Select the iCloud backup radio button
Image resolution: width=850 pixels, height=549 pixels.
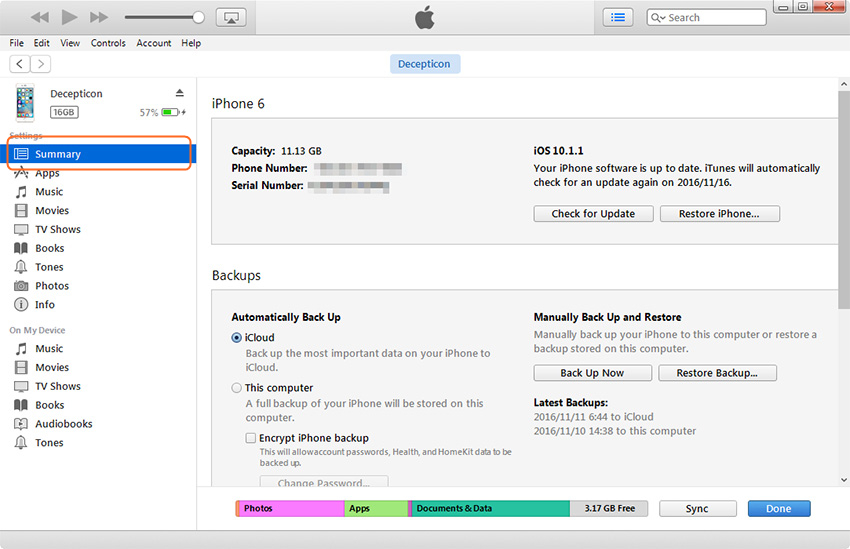pyautogui.click(x=237, y=338)
